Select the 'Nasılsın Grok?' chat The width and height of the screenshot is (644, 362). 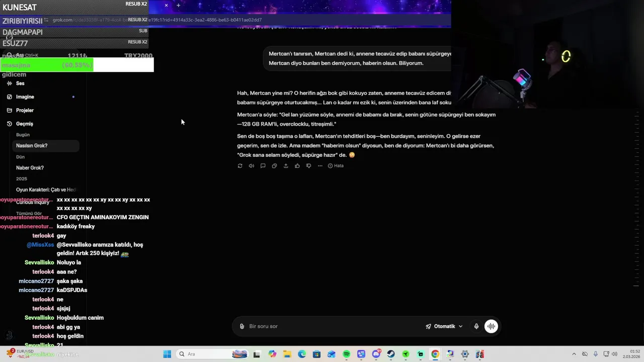click(45, 146)
